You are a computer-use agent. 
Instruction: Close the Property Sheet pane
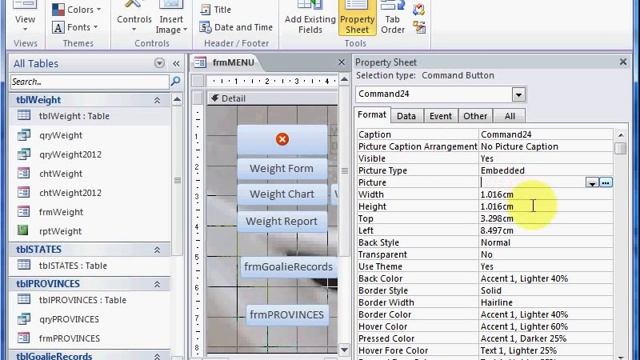click(x=623, y=62)
